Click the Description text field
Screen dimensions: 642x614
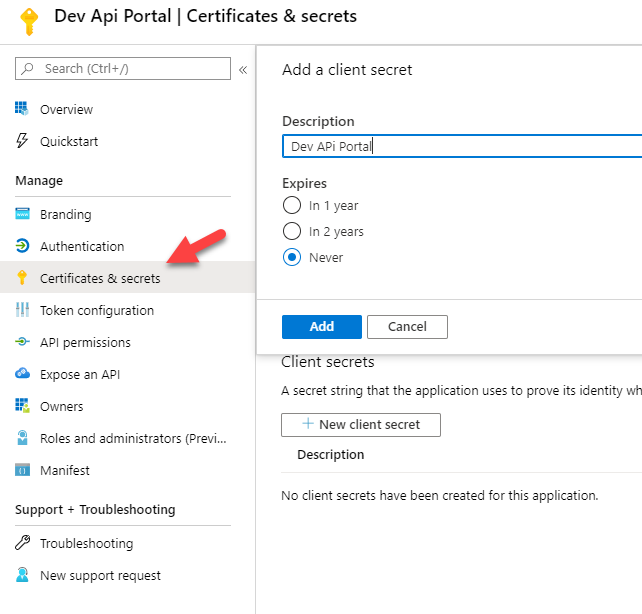(x=460, y=146)
